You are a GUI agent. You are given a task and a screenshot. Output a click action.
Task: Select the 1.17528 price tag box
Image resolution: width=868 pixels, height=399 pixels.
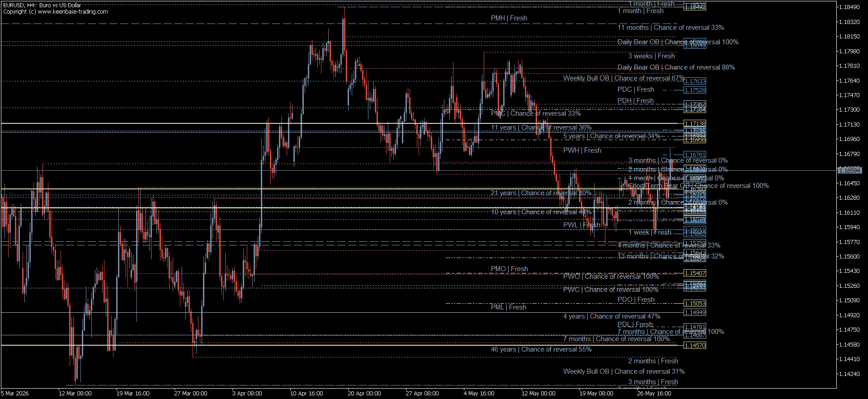(695, 90)
